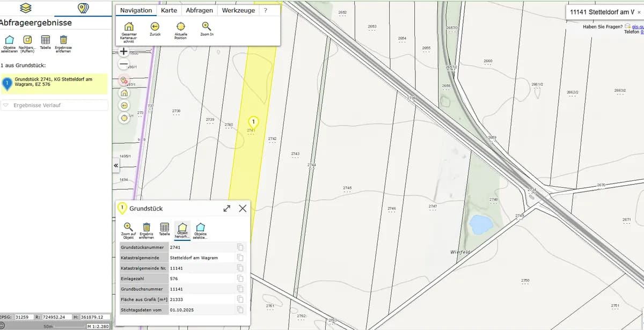Click Ergebnis entfernen in Grundstück popup
This screenshot has height=330, width=644.
pyautogui.click(x=147, y=230)
